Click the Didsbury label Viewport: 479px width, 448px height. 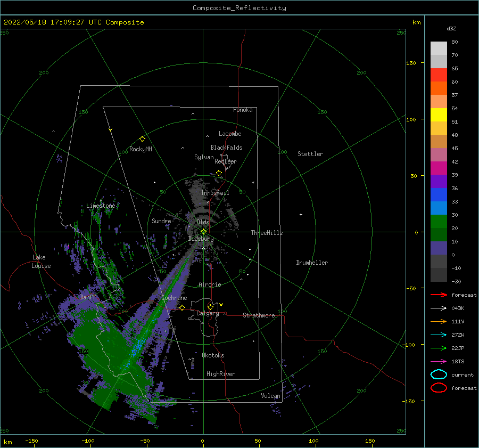[201, 239]
